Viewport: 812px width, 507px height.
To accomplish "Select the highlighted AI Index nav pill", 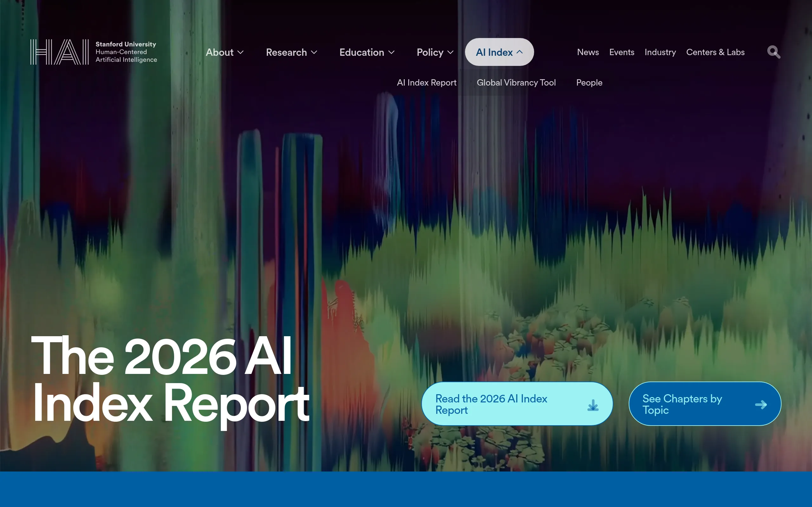I will click(494, 52).
